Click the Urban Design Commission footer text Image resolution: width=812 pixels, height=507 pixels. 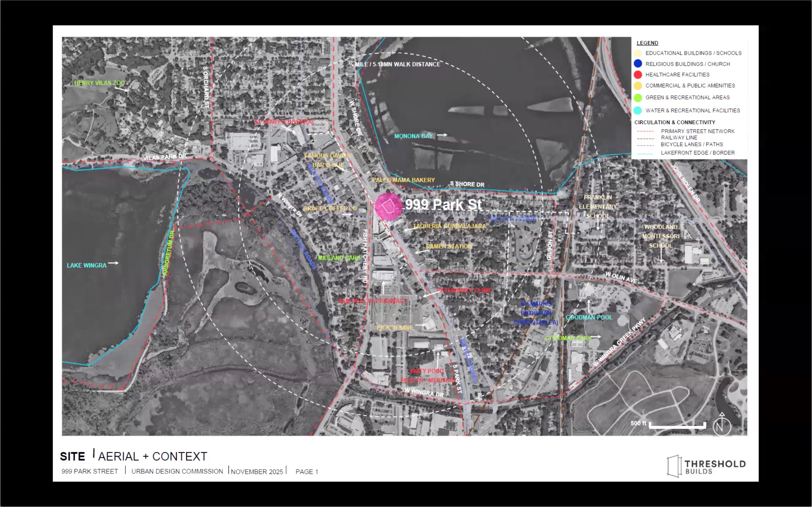coord(177,471)
